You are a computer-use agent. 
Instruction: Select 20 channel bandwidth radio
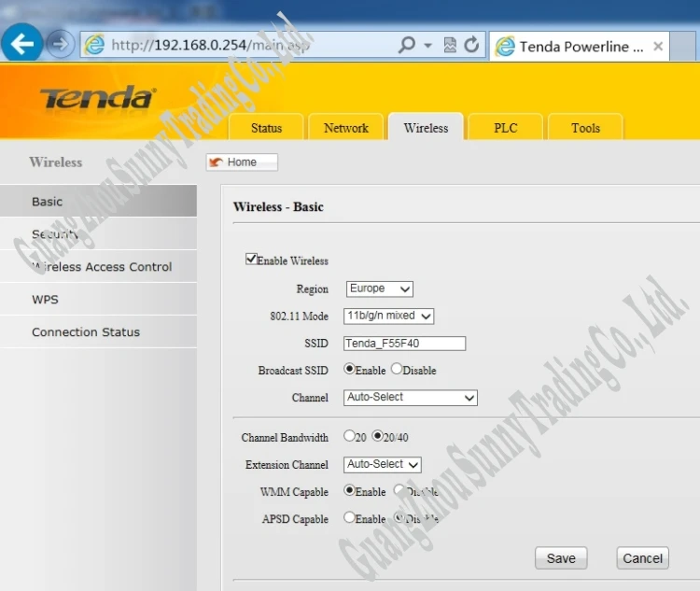click(x=349, y=436)
